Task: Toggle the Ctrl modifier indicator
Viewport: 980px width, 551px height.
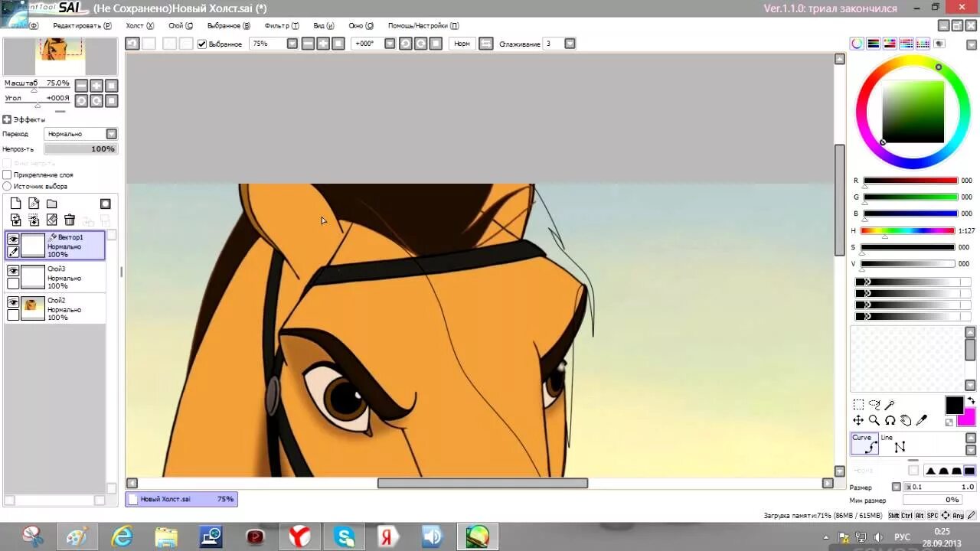Action: (906, 516)
